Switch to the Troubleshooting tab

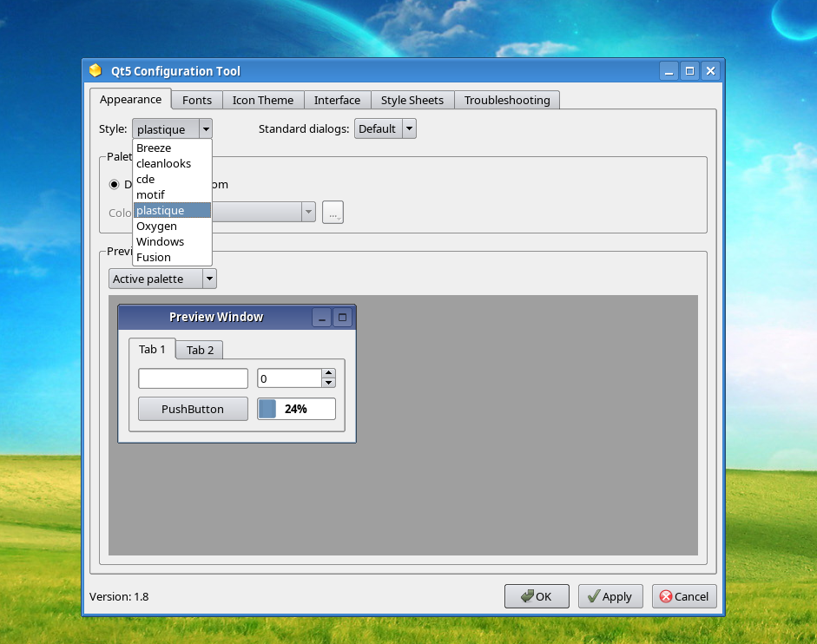click(x=507, y=100)
